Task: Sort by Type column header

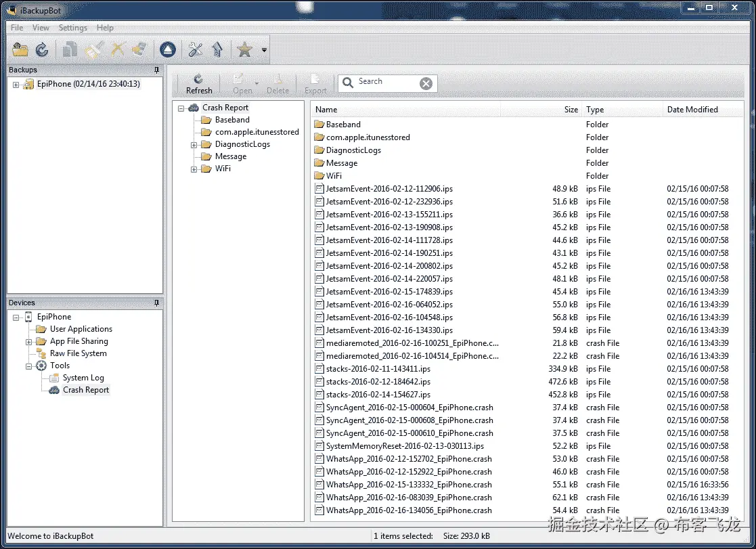Action: point(622,110)
